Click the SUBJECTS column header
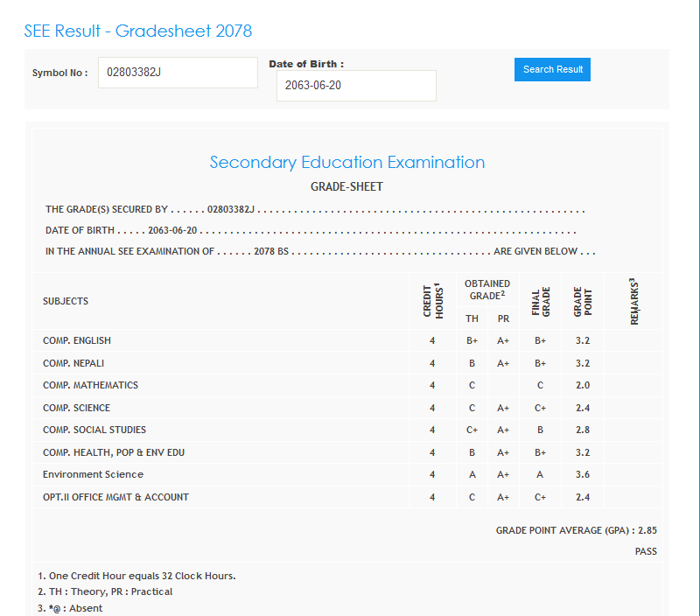Viewport: 700px width, 616px height. [66, 301]
